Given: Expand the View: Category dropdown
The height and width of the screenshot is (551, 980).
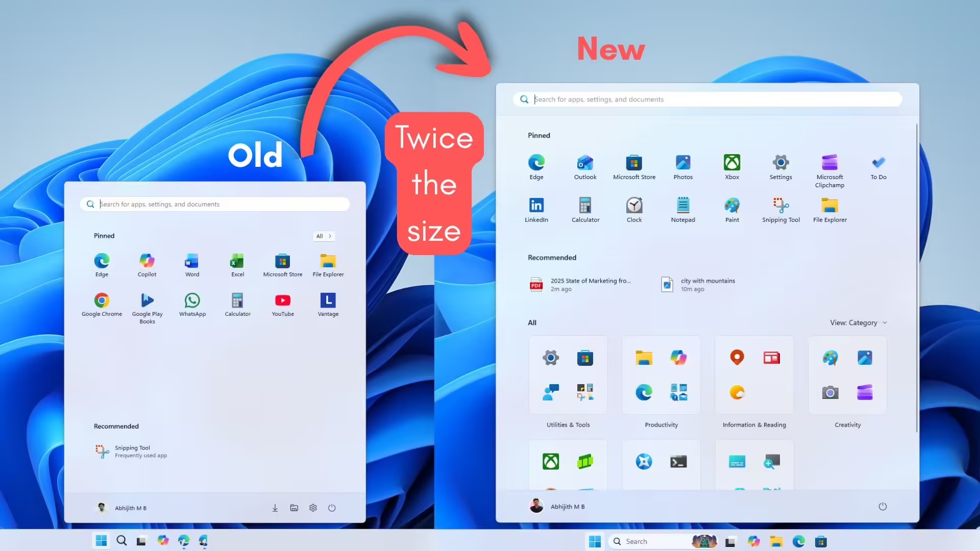Looking at the screenshot, I should tap(858, 323).
